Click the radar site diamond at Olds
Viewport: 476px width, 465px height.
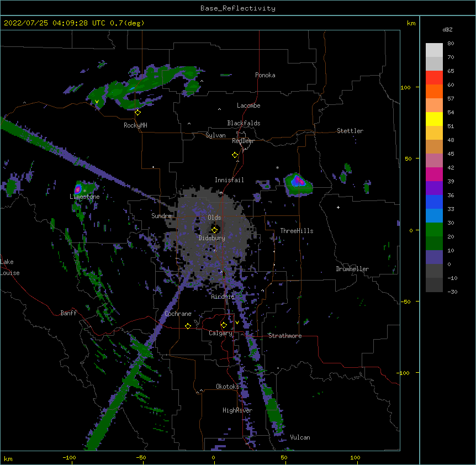214,230
